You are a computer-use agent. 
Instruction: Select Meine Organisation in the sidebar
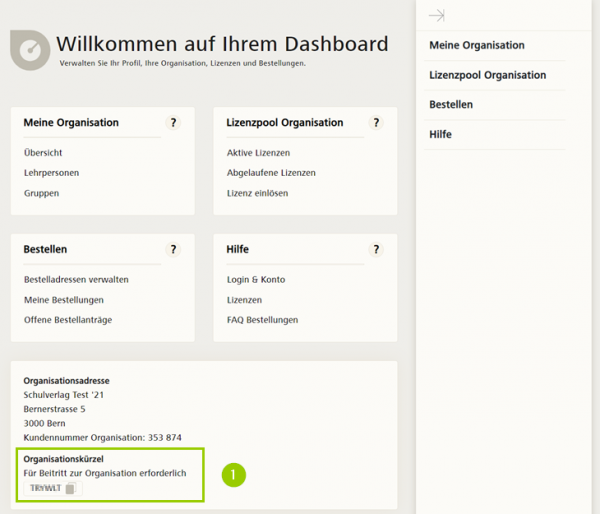477,45
